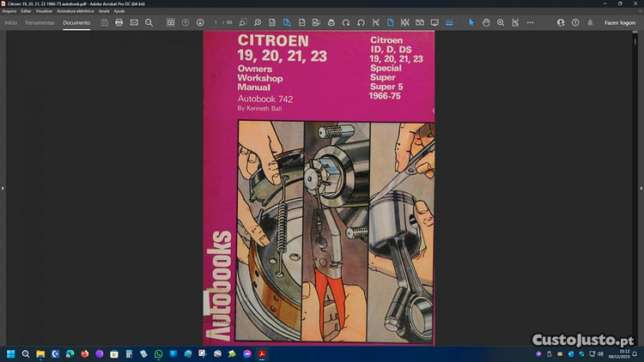
Task: Click the Save file icon
Action: click(105, 22)
